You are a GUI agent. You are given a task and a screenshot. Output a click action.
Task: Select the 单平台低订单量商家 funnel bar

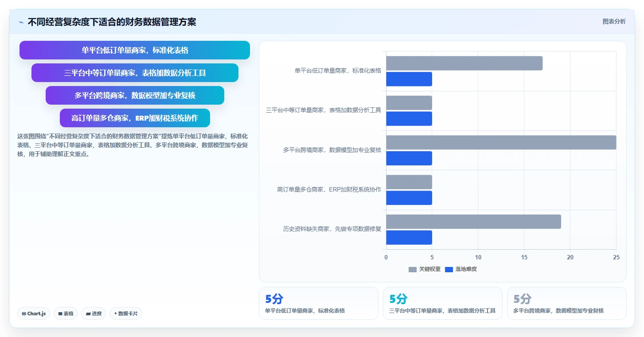tap(135, 50)
